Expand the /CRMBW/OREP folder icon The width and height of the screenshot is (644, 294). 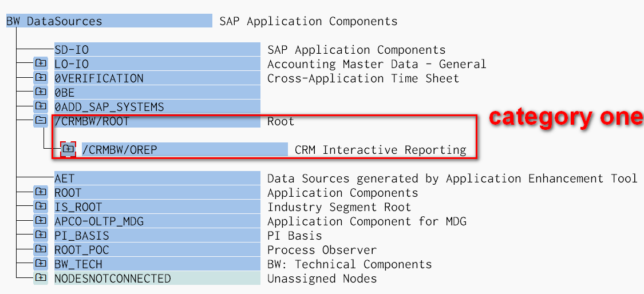68,149
